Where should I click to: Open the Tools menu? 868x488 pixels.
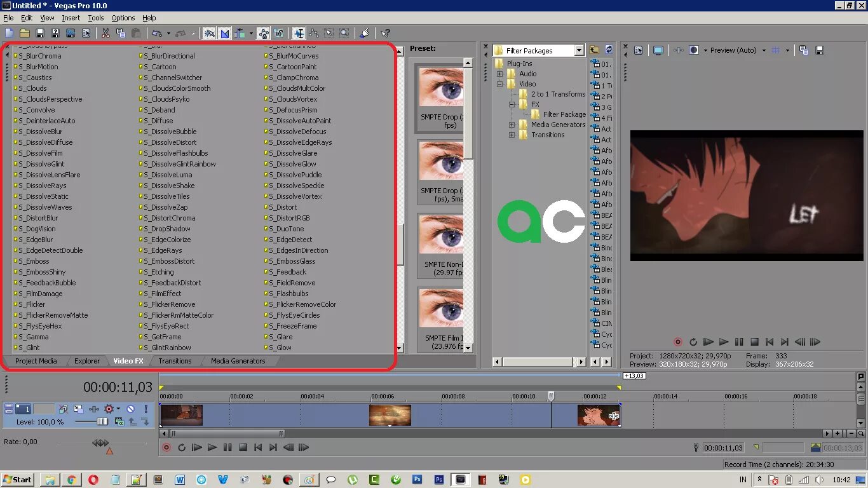96,18
